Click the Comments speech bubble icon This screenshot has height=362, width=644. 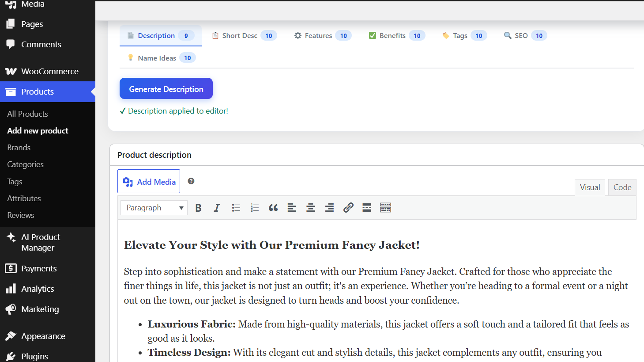point(11,44)
